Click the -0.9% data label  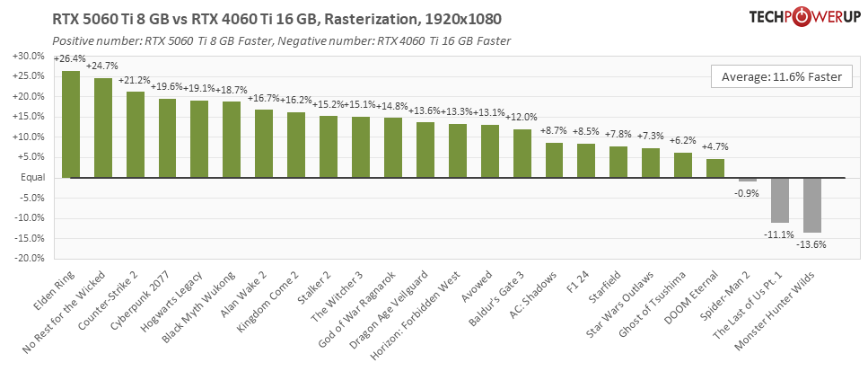pyautogui.click(x=748, y=193)
